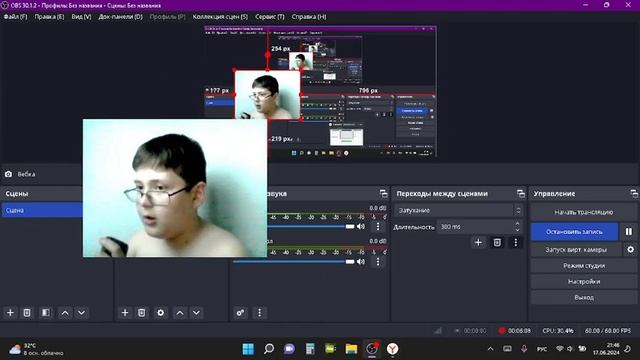Open transition properties three-dot menu

point(516,242)
